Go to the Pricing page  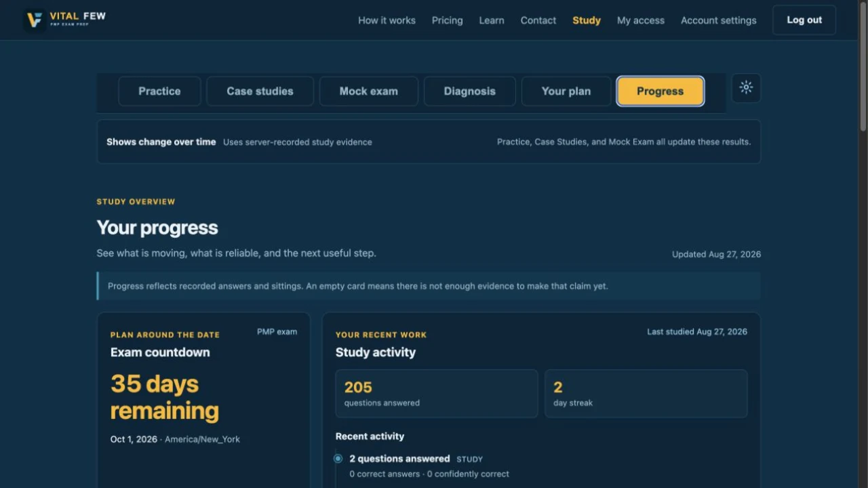pos(448,20)
